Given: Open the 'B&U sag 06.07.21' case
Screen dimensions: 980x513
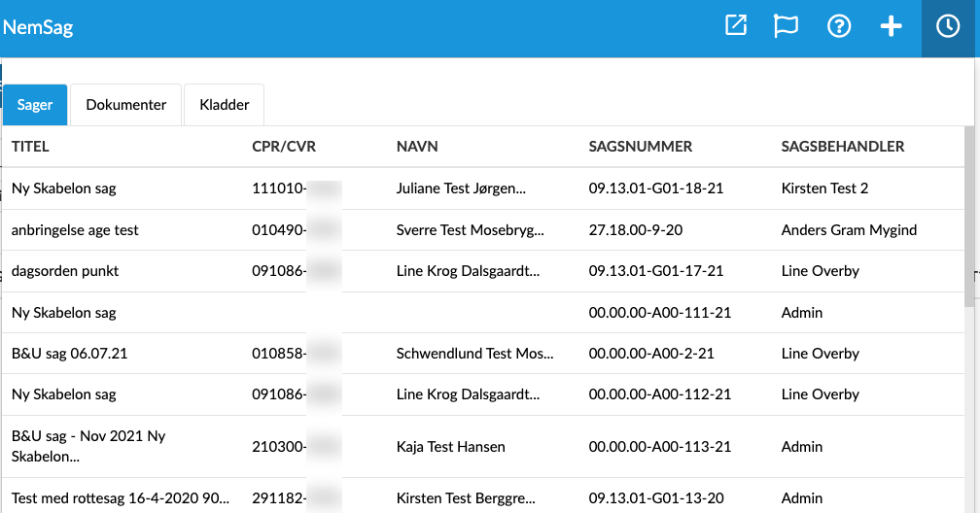Looking at the screenshot, I should click(x=69, y=354).
